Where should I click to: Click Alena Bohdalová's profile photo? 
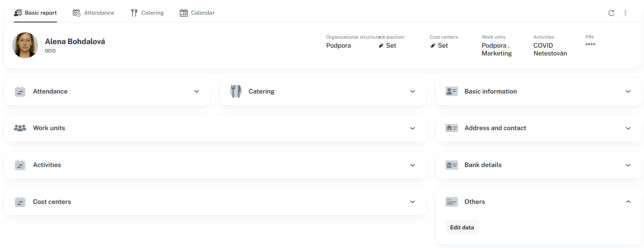pyautogui.click(x=25, y=45)
